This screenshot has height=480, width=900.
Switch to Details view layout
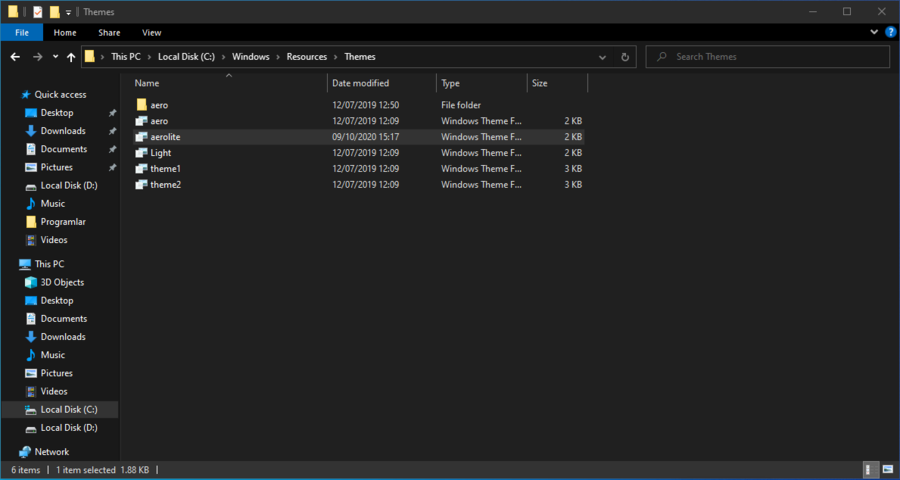(870, 470)
